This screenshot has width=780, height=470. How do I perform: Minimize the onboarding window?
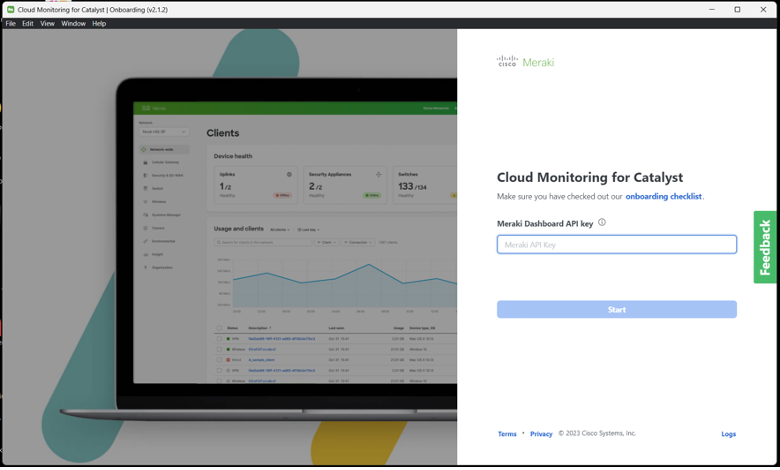tap(712, 9)
